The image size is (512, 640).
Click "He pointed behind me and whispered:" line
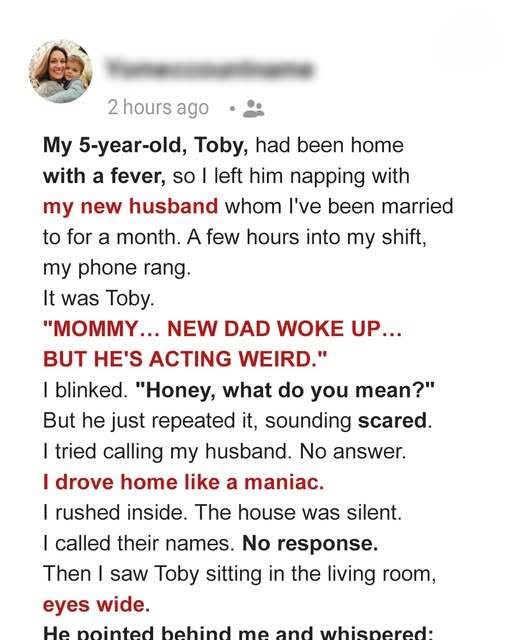(238, 633)
